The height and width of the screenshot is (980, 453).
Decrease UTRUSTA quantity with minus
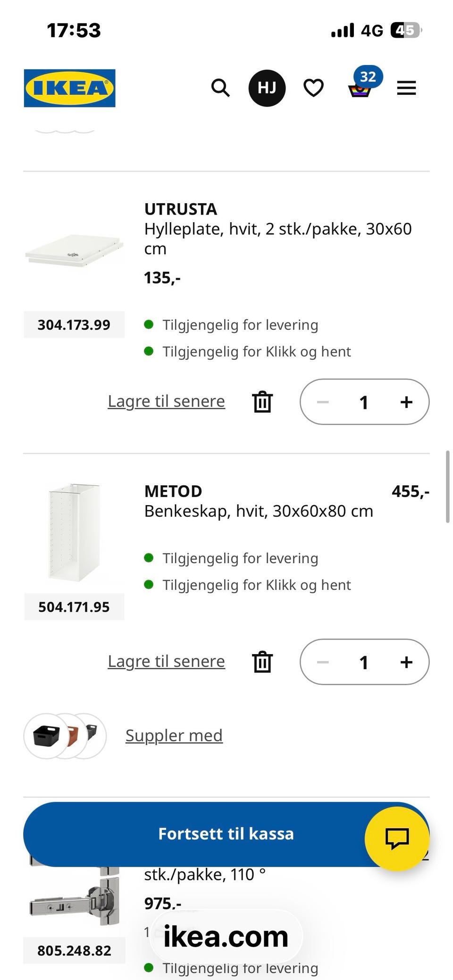tap(323, 402)
